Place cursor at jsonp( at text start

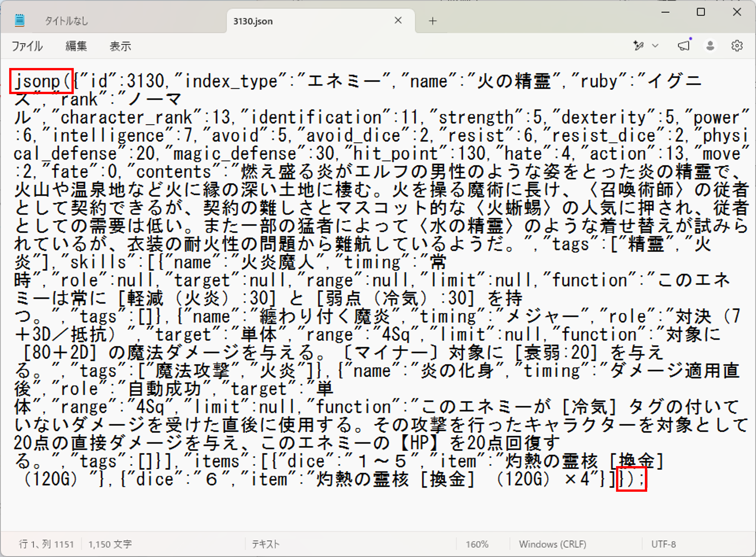click(42, 81)
